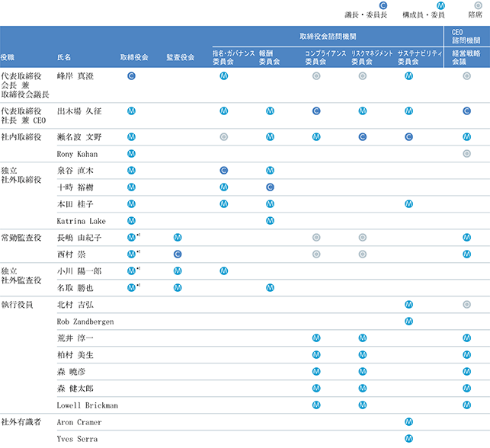
Task: Click the name 峰岸 真澄
Action: point(75,76)
